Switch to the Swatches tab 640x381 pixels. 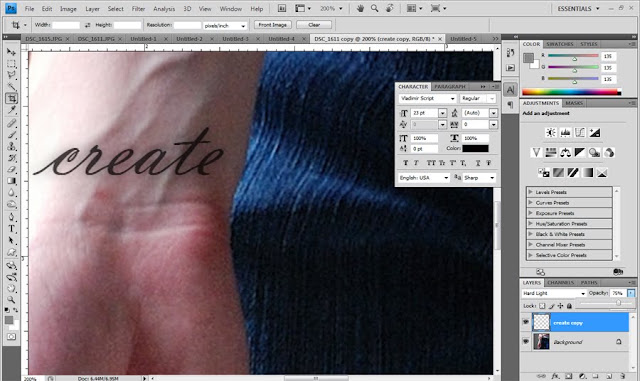click(560, 44)
